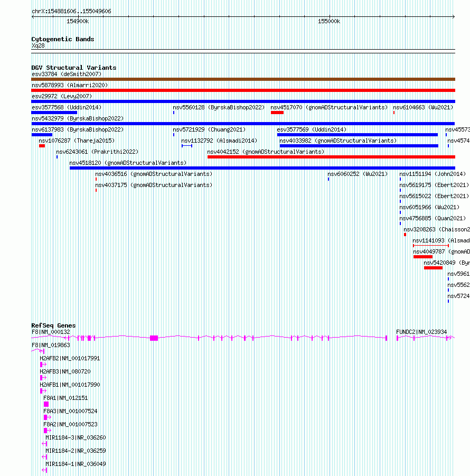Click chrX:154881606..155049606 coordinate text

point(71,11)
